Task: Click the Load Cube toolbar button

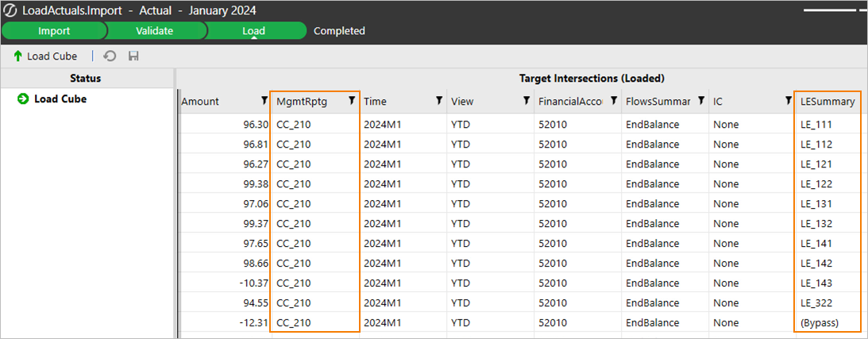Action: 46,56
